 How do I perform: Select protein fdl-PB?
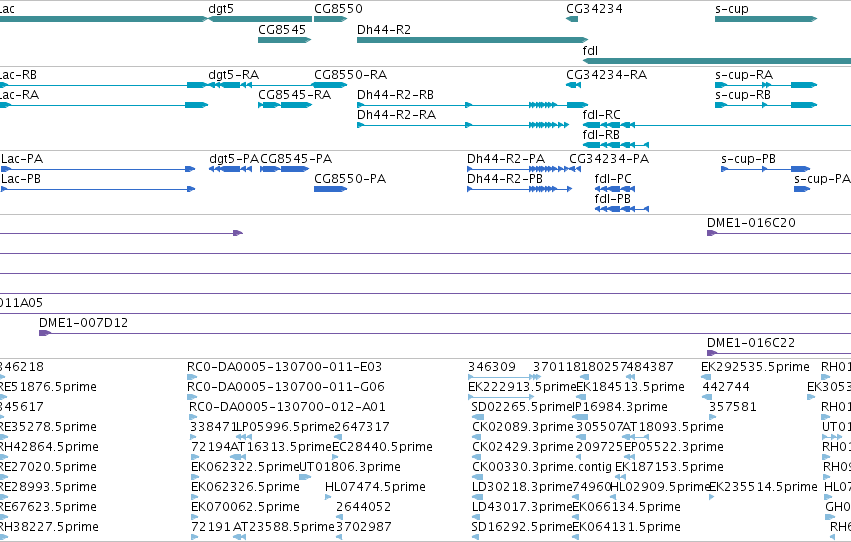coord(613,199)
